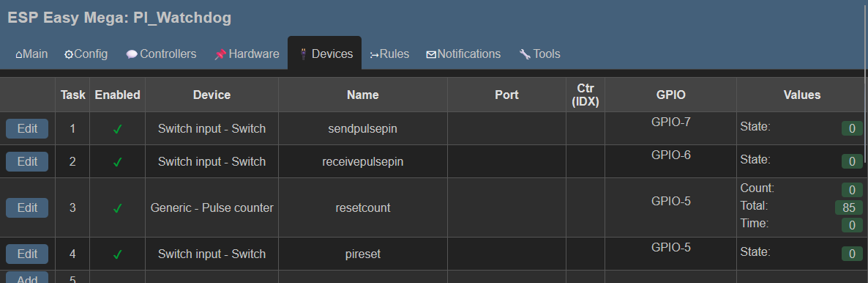
Task: Click the Task column header
Action: coord(73,95)
